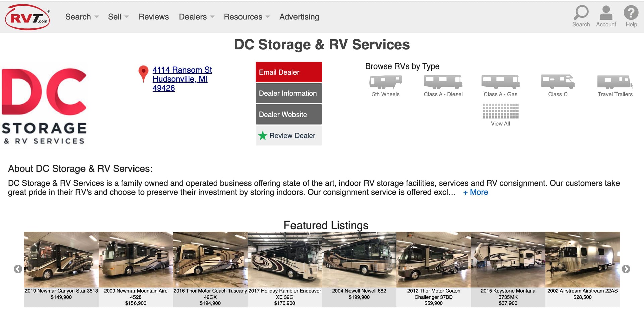644x317 pixels.
Task: Browse 5th Wheels RV type icon
Action: (x=386, y=82)
